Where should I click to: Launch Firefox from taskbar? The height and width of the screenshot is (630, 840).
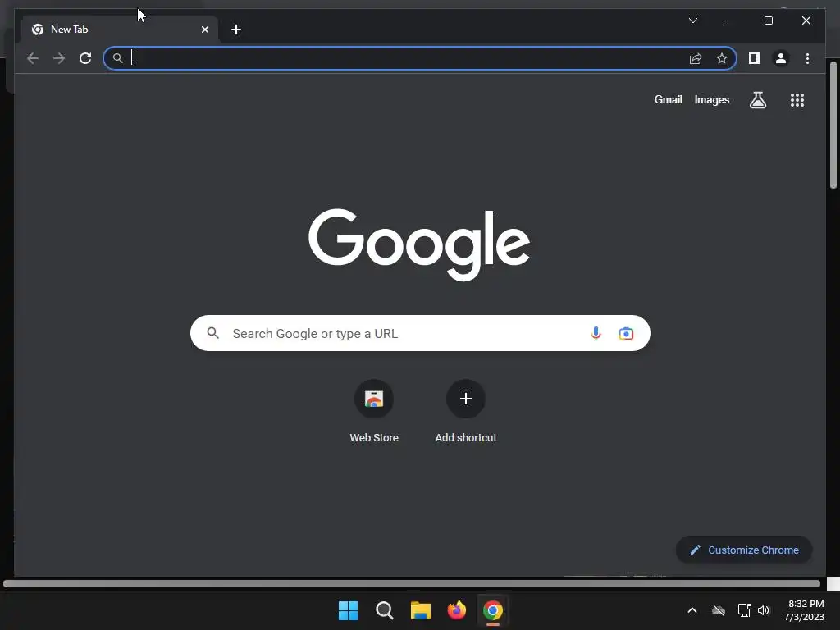point(456,610)
